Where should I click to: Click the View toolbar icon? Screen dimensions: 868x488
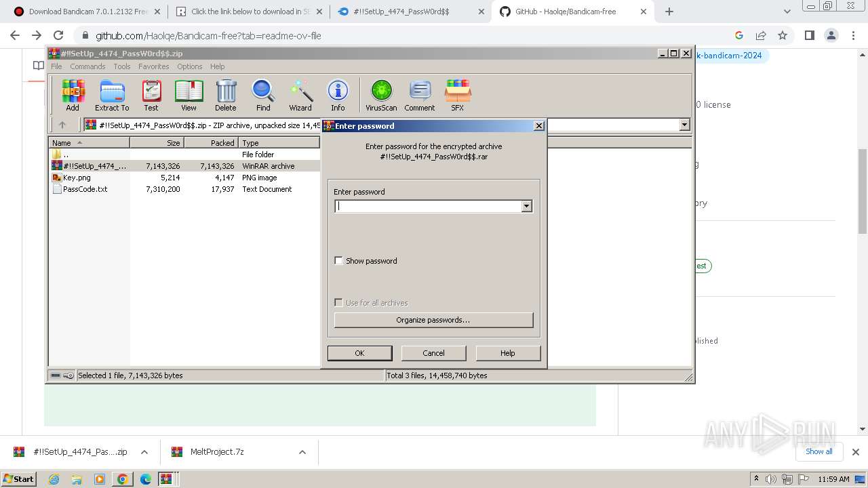pos(189,95)
